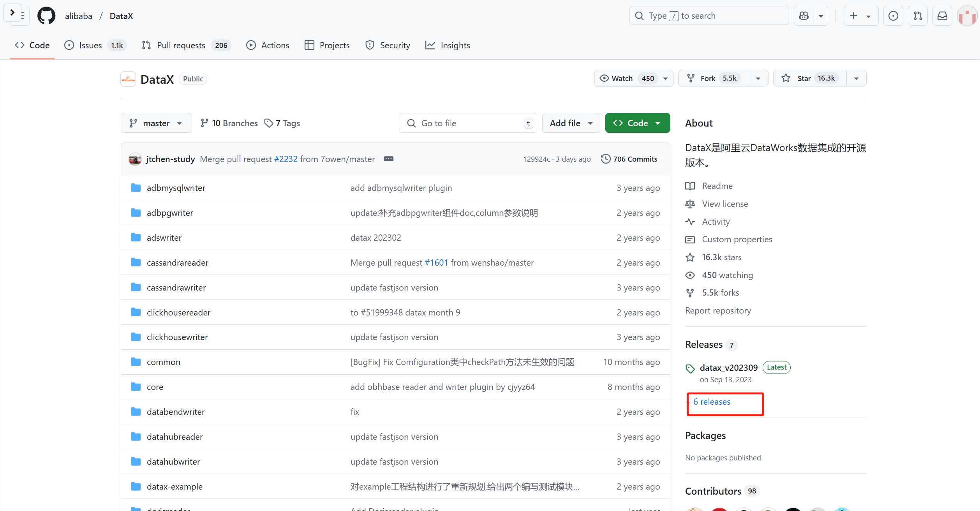Open the green Code dropdown
This screenshot has width=980, height=511.
[x=637, y=123]
